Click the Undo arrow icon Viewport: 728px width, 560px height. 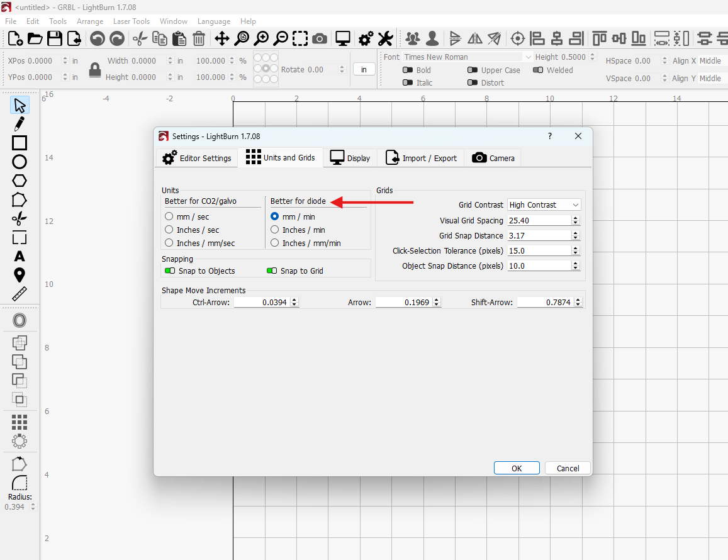coord(97,38)
